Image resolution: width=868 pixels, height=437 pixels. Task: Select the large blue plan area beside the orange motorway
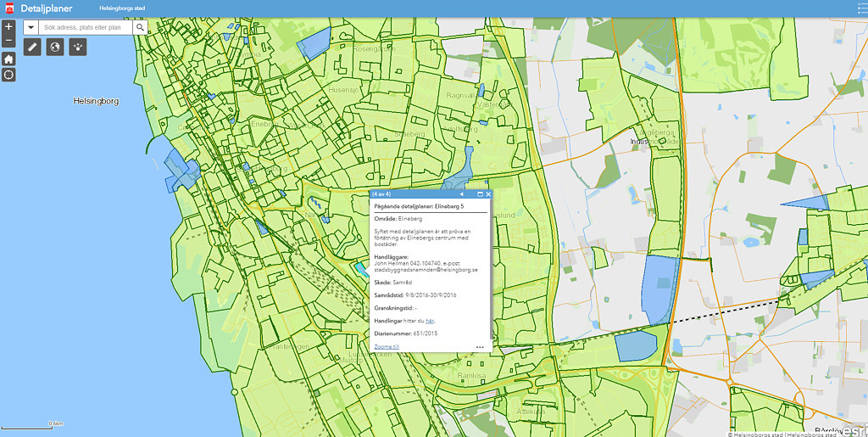click(x=659, y=289)
